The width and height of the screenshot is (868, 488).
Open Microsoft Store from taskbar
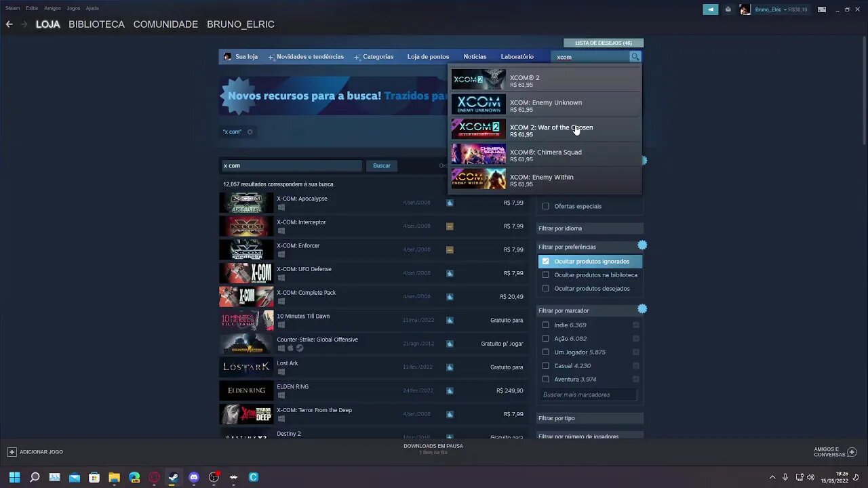(94, 477)
